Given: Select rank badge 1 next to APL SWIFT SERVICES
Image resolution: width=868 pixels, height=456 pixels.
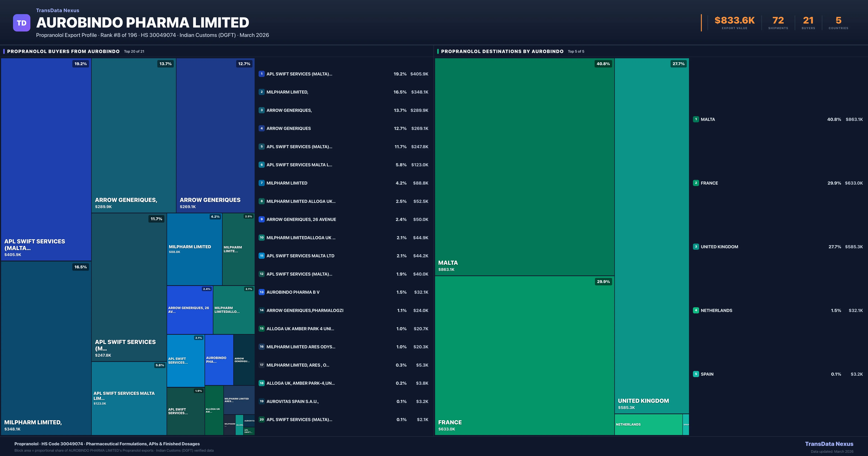Looking at the screenshot, I should pos(262,74).
